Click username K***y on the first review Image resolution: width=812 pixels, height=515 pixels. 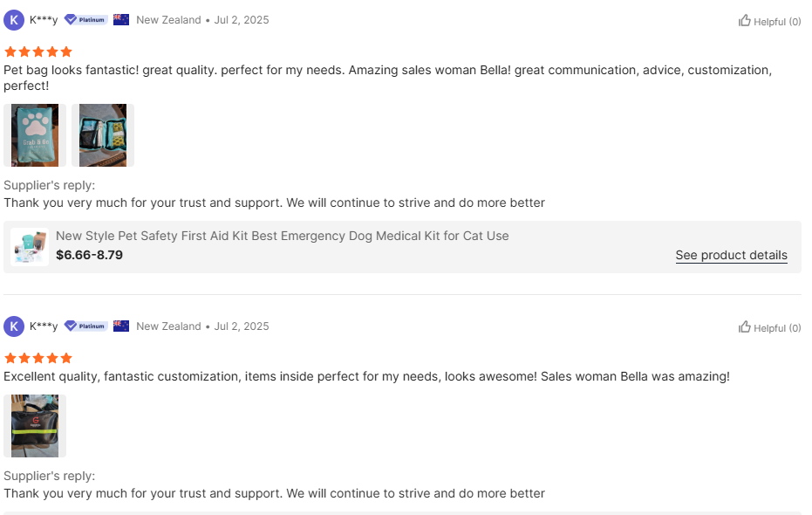coord(44,20)
